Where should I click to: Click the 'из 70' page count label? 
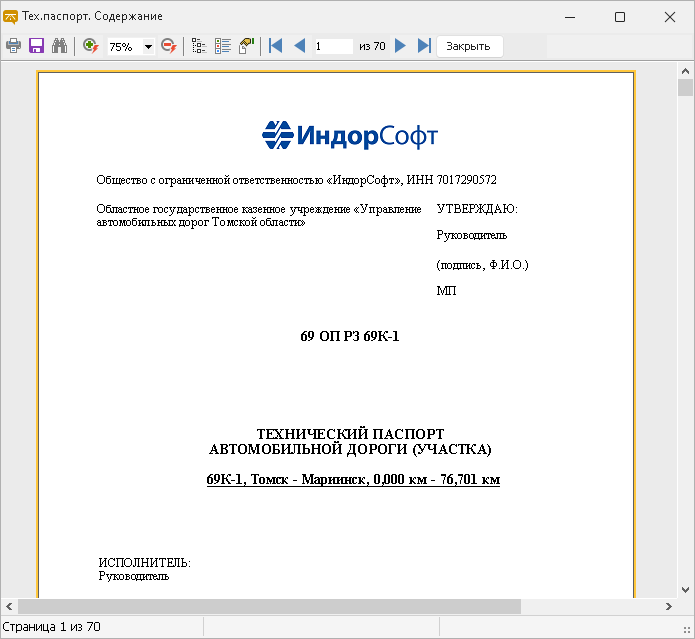pyautogui.click(x=372, y=46)
